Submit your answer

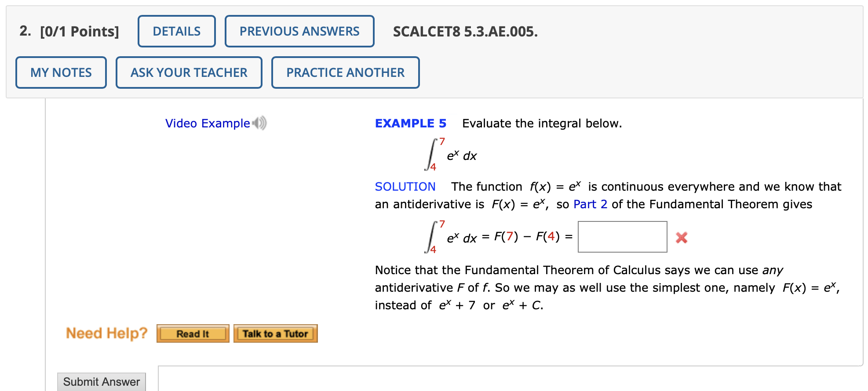101,381
